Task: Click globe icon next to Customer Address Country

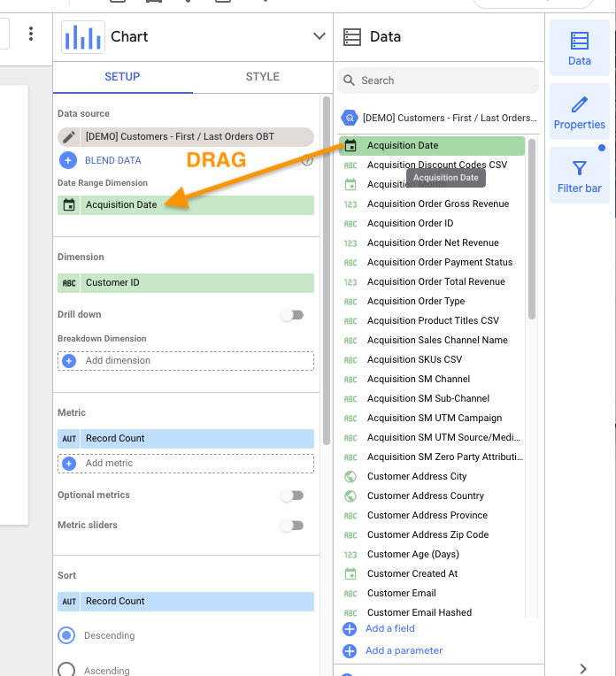Action: [350, 496]
